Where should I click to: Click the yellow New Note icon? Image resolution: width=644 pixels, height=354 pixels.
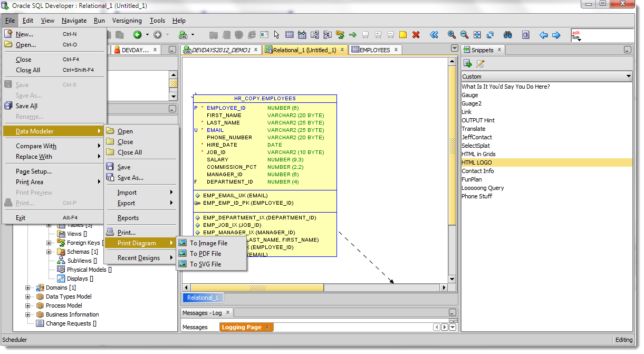click(x=403, y=35)
